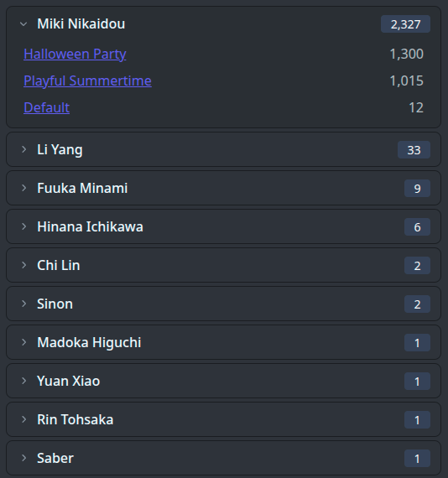Select the Hinana Ichikawa row title
The height and width of the screenshot is (478, 448).
90,226
